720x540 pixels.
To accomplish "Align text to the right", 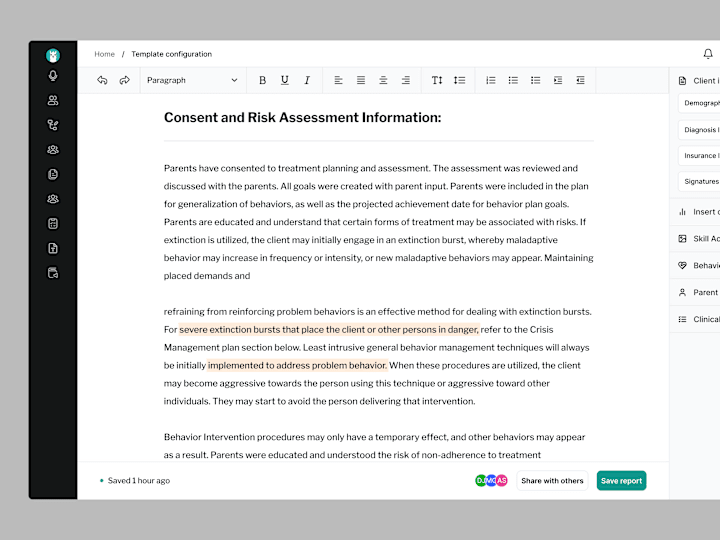I will [x=405, y=80].
